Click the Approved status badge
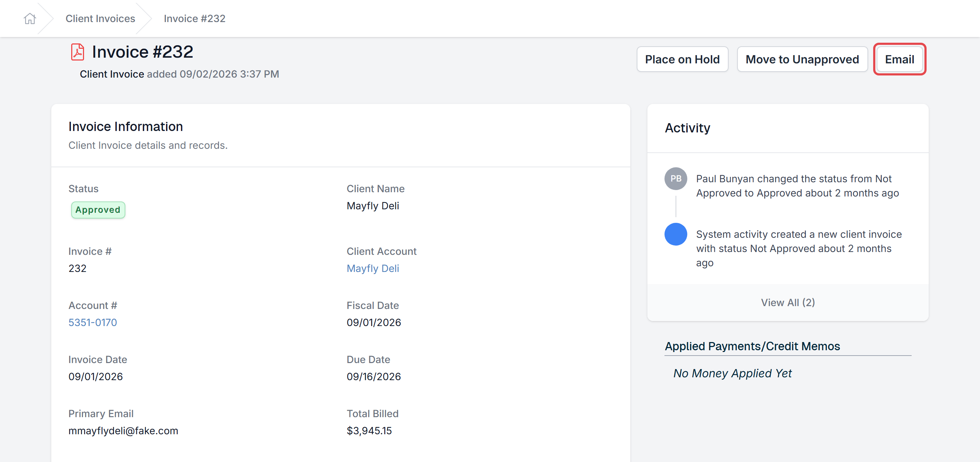 tap(98, 210)
